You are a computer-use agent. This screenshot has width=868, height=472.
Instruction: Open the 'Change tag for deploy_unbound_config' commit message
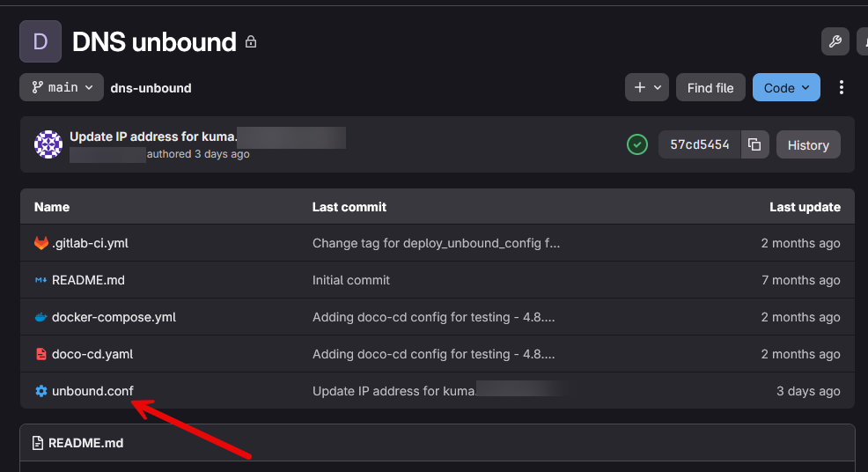[437, 243]
